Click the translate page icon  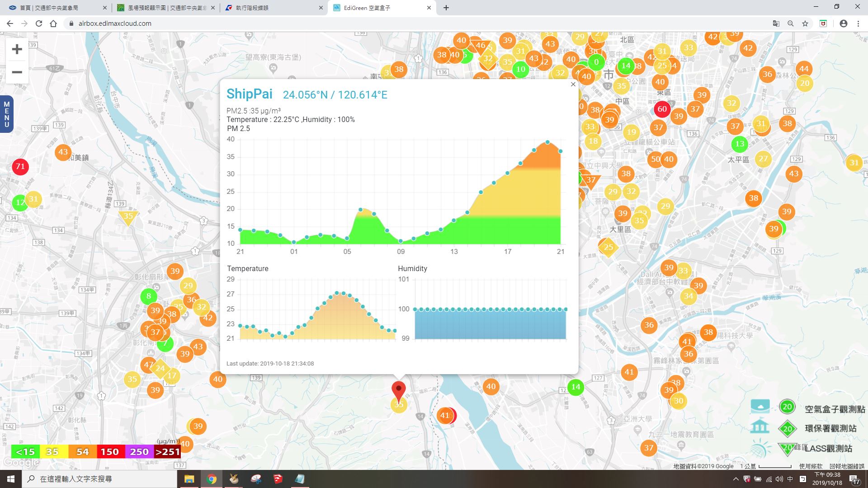click(776, 23)
